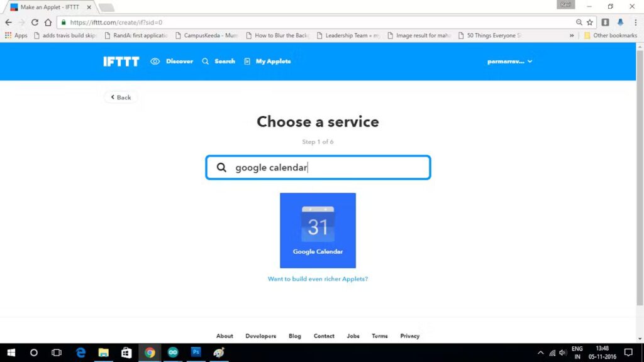Open the "Image result for mah" bookmark
The height and width of the screenshot is (362, 644).
(419, 35)
